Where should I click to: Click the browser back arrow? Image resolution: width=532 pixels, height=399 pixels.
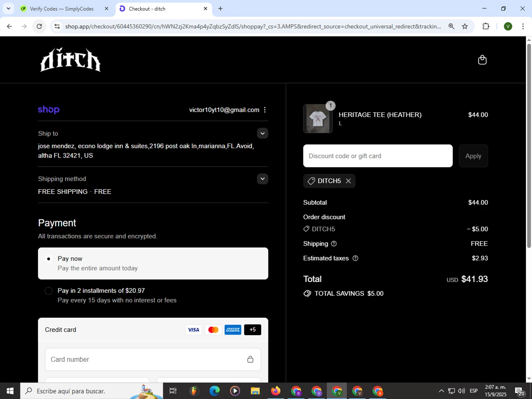pos(10,26)
